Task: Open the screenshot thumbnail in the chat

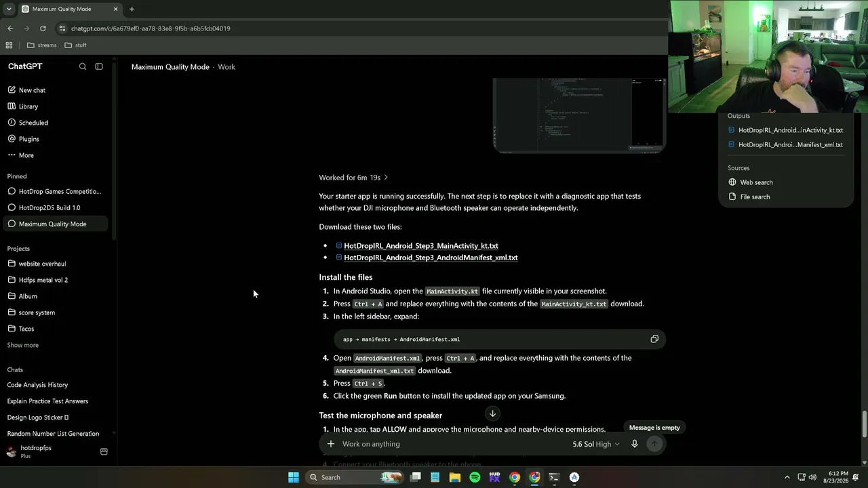Action: point(579,115)
